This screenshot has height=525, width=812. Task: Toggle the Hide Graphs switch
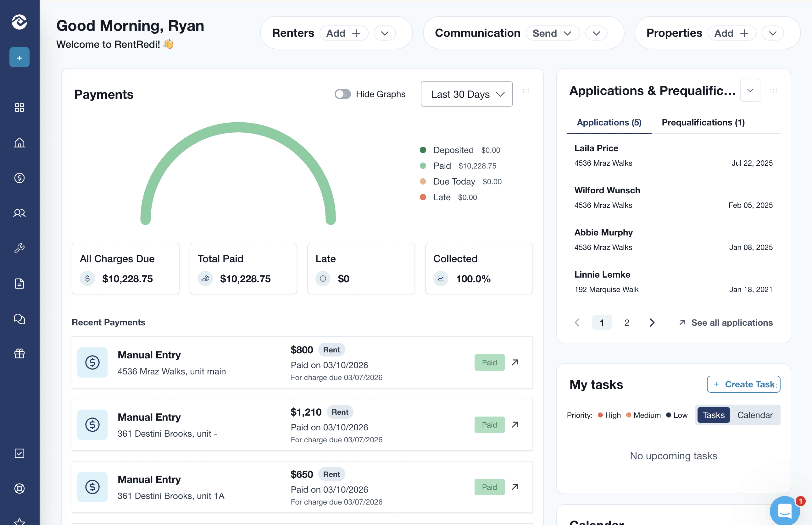click(342, 94)
